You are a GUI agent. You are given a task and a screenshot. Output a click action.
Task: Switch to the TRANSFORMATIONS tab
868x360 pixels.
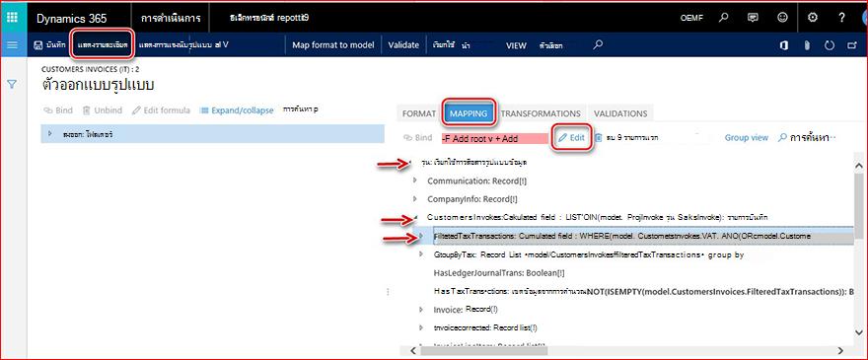(541, 113)
